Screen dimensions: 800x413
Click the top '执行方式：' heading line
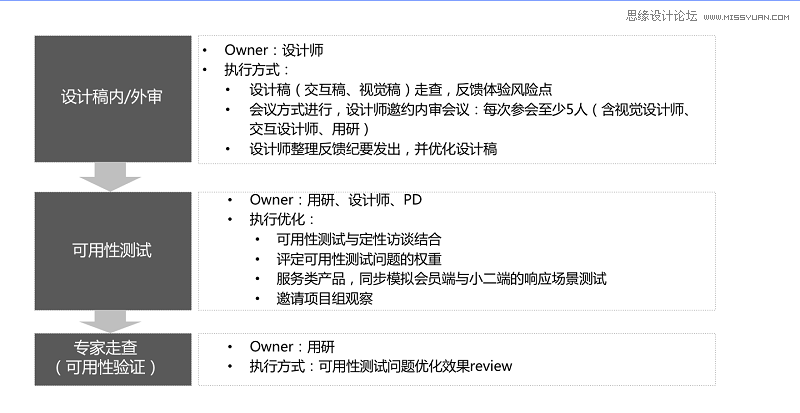pos(258,70)
